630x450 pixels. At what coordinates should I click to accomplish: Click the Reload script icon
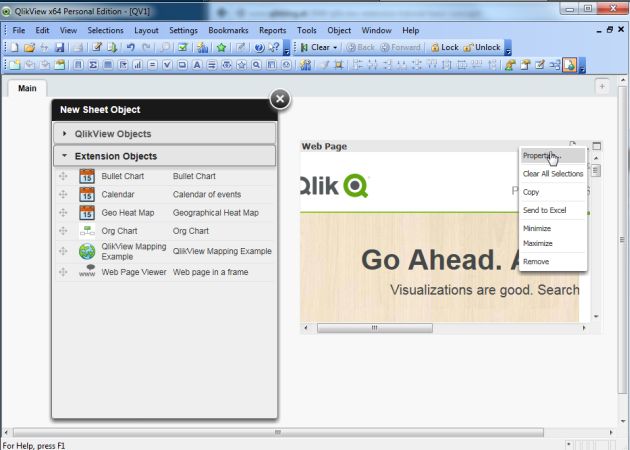[112, 47]
